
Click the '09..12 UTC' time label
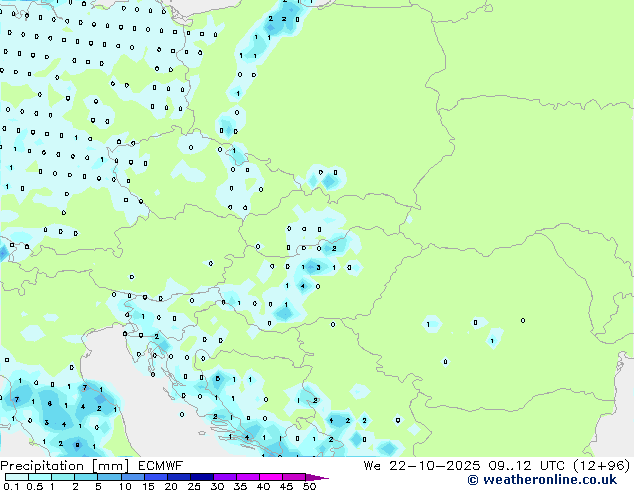(x=526, y=466)
